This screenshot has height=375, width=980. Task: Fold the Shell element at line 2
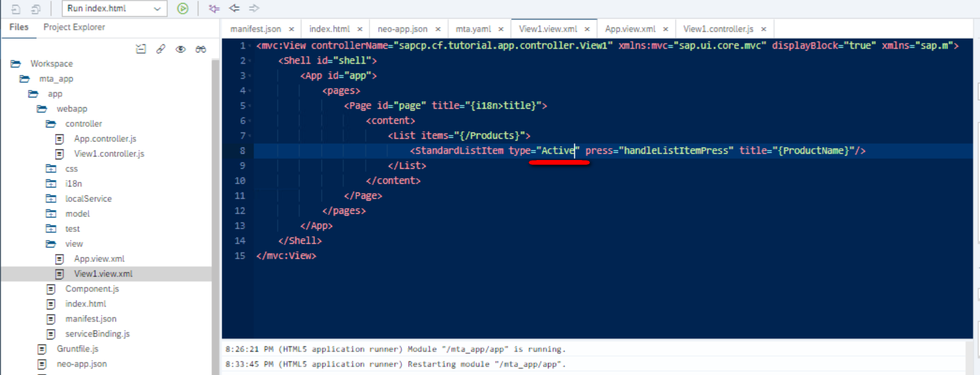(x=250, y=61)
